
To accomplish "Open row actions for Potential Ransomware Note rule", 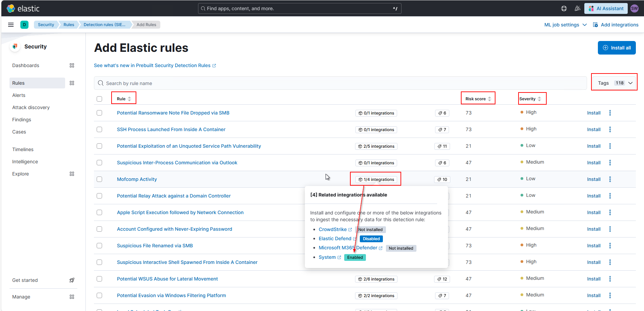I will pyautogui.click(x=610, y=113).
